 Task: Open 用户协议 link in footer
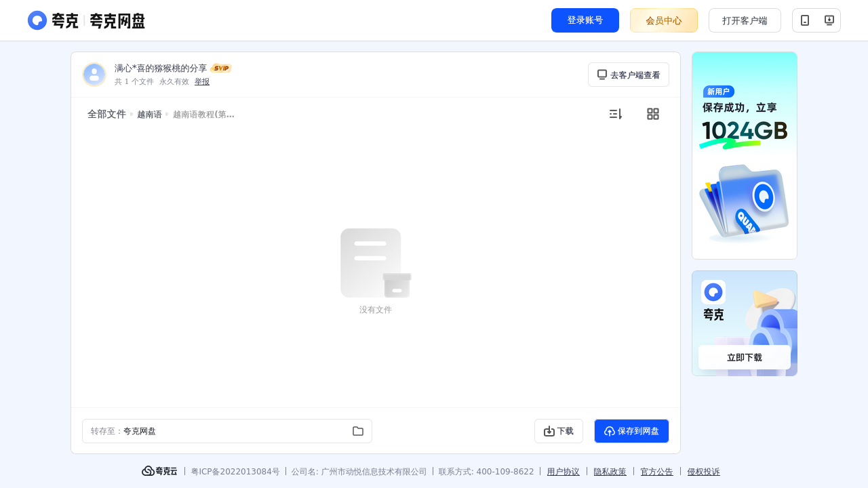564,472
